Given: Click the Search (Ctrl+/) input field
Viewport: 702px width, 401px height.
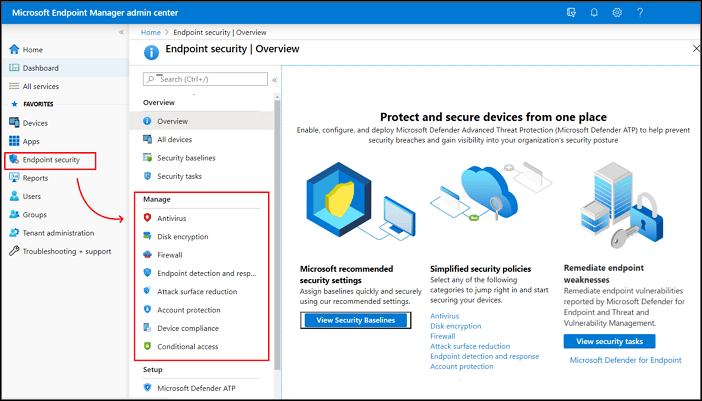Looking at the screenshot, I should pos(205,79).
